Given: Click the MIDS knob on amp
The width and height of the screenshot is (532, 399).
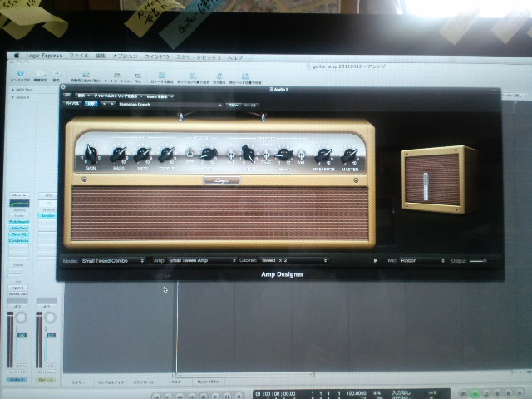Looking at the screenshot, I should point(142,155).
